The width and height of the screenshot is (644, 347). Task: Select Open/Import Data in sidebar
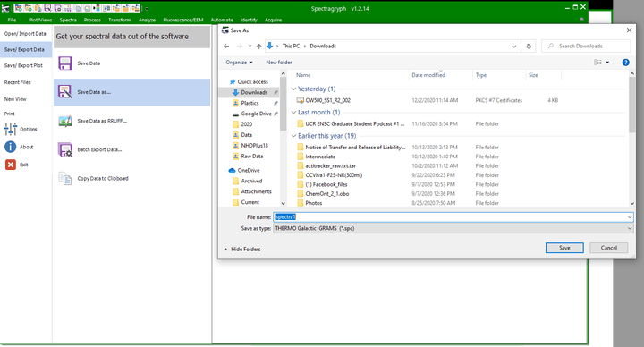[x=25, y=34]
